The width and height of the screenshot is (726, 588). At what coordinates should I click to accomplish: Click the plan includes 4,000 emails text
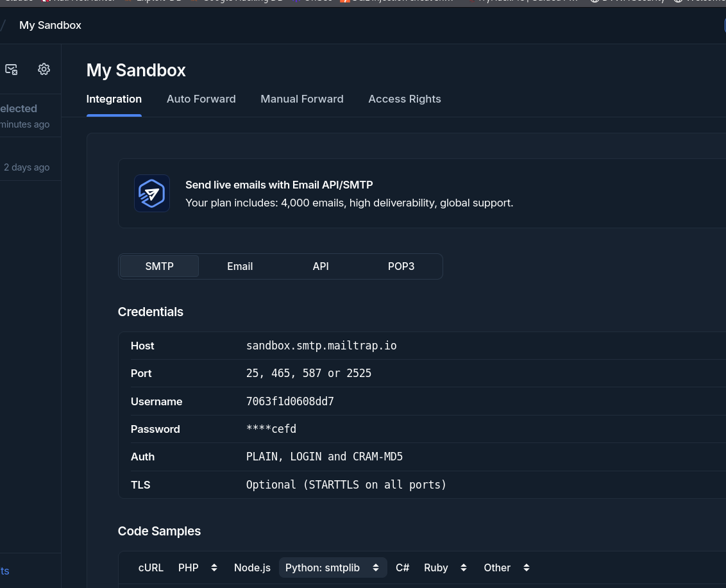tap(350, 203)
